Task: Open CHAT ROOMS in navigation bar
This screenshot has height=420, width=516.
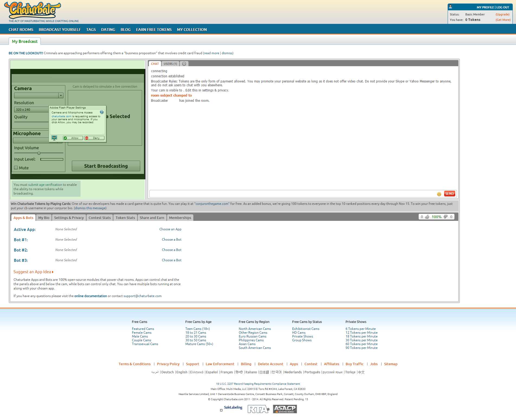Action: (21, 30)
